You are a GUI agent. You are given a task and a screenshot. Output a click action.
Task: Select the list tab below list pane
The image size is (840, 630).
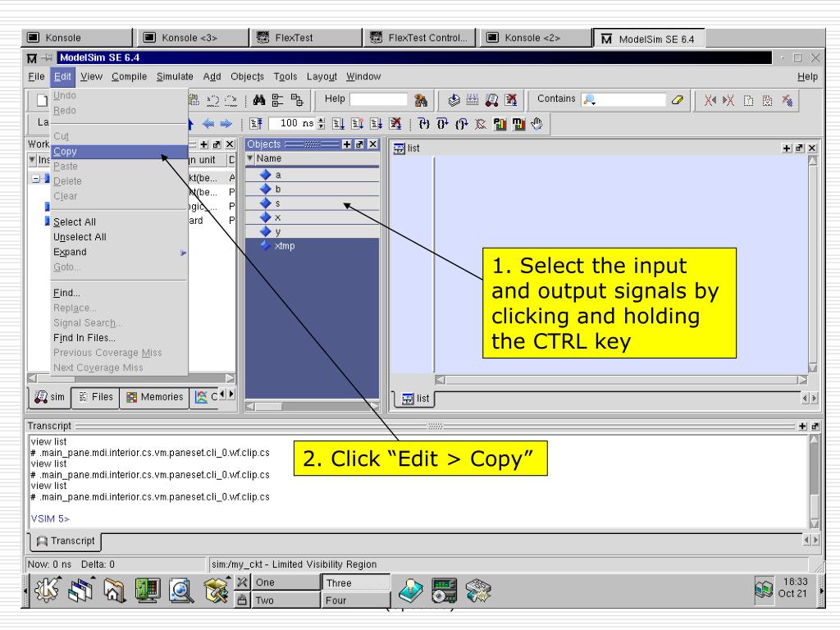click(415, 399)
